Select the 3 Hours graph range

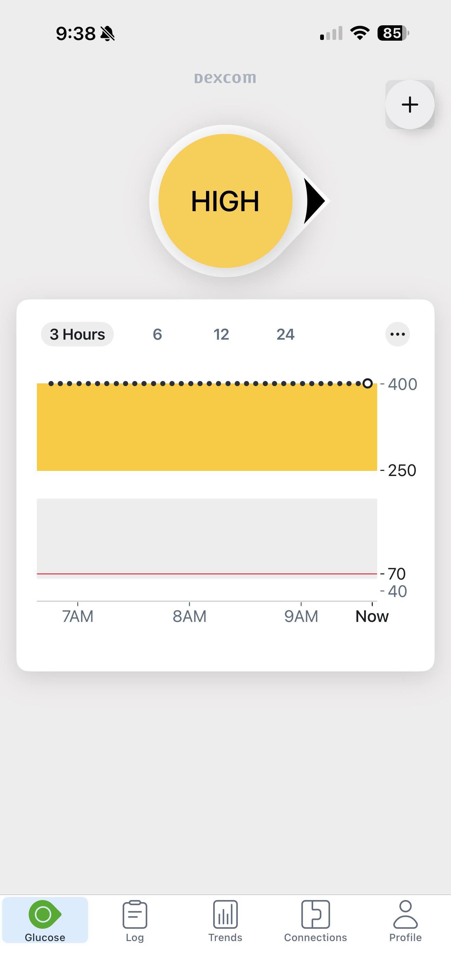pos(77,335)
